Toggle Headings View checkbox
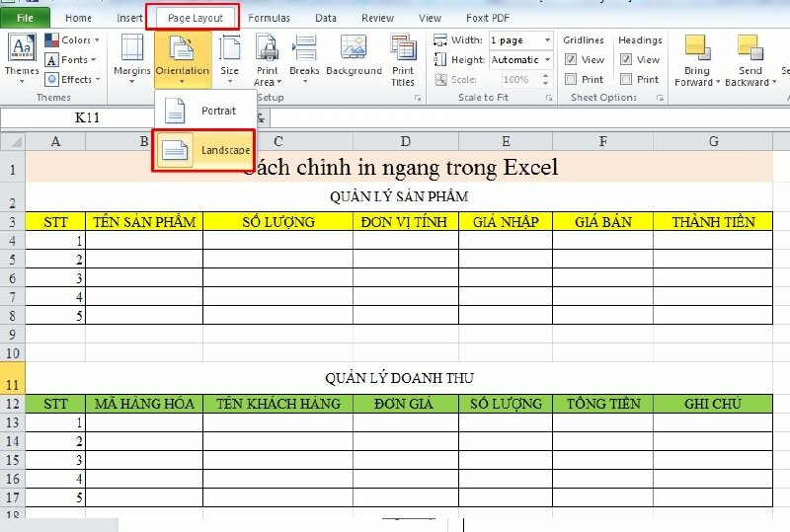The image size is (790, 532). click(626, 59)
